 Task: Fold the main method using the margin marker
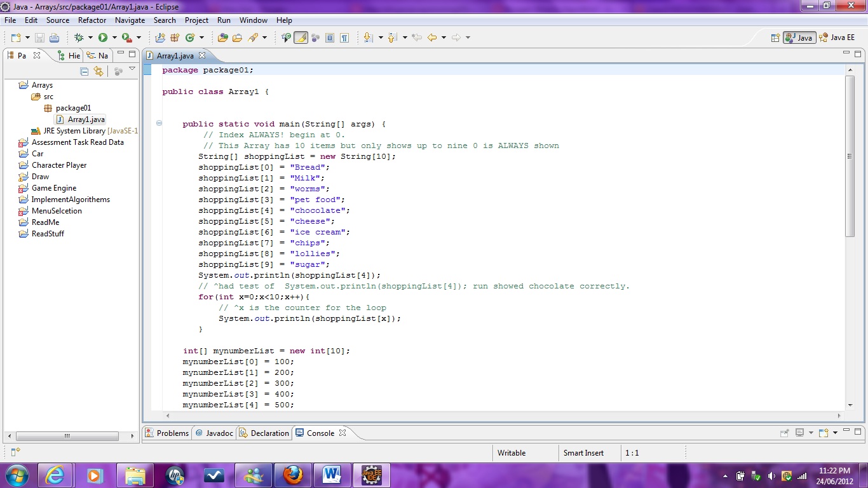pos(158,124)
